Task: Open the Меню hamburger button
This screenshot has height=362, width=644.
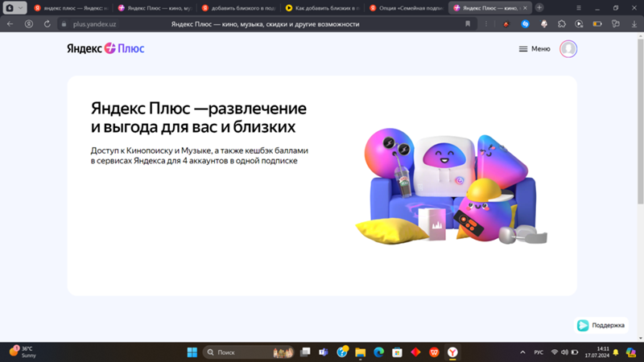Action: point(535,49)
